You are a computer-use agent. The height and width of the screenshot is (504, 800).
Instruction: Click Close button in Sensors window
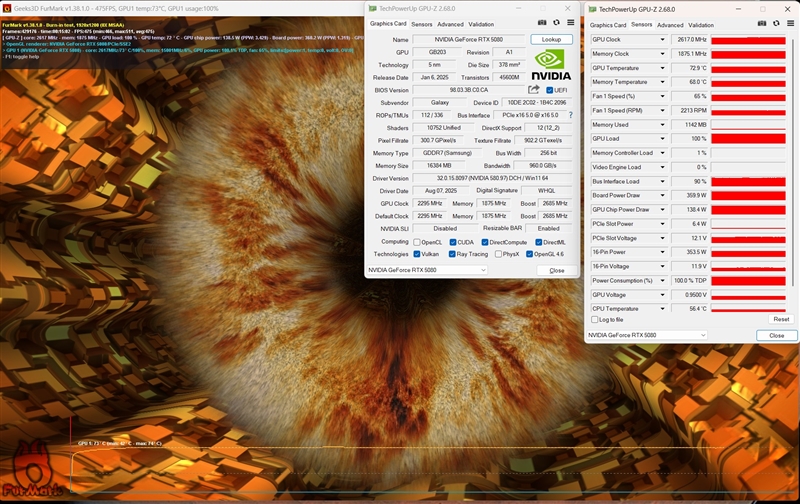(x=777, y=335)
